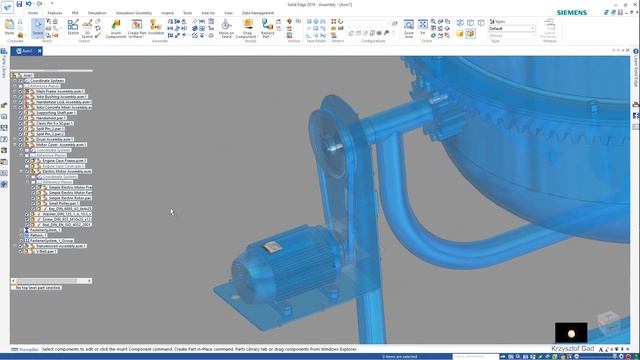Expand Drum Assembly.asm:1 tree node
640x360 pixels.
16,139
